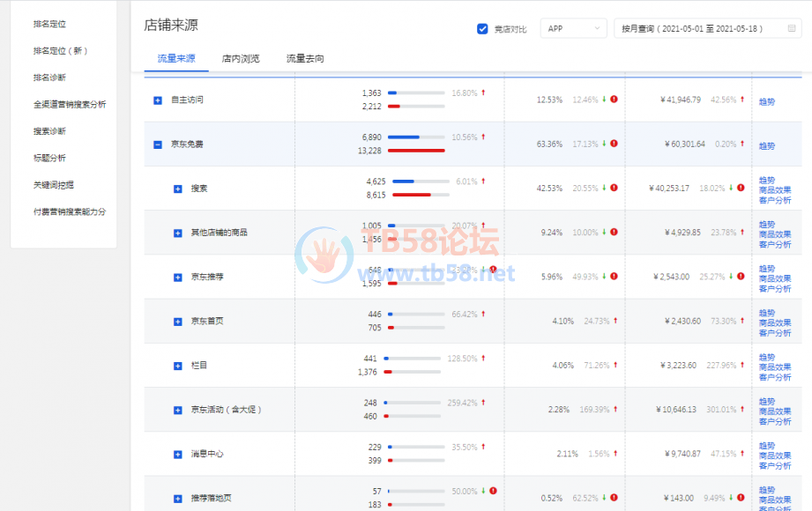Open 客户分析 for the 其他店铺的商品 row
This screenshot has width=812, height=511.
click(775, 244)
